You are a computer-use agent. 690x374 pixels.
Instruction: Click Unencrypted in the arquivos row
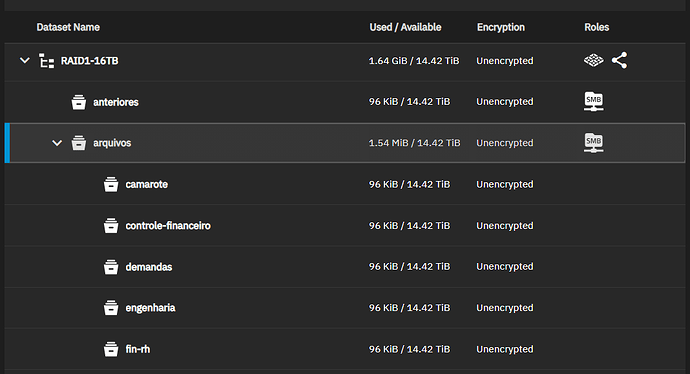(x=505, y=143)
